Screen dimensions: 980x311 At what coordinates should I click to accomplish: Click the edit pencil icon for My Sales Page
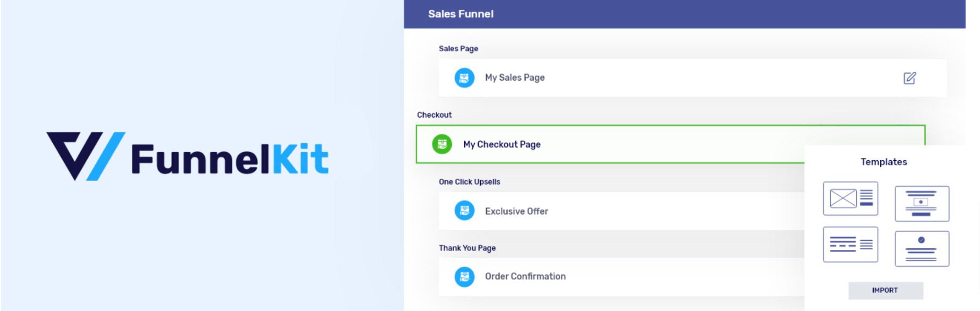[x=909, y=78]
